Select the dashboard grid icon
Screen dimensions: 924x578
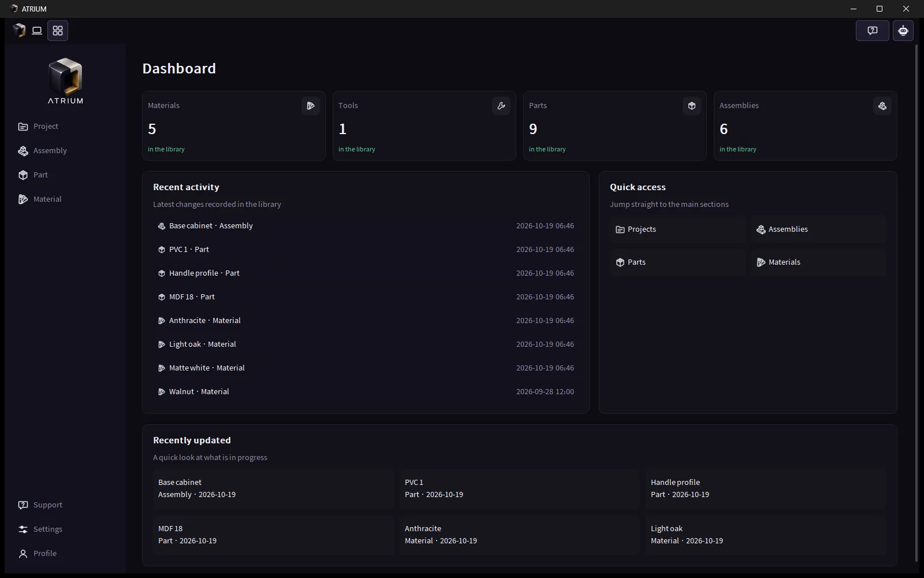tap(58, 31)
